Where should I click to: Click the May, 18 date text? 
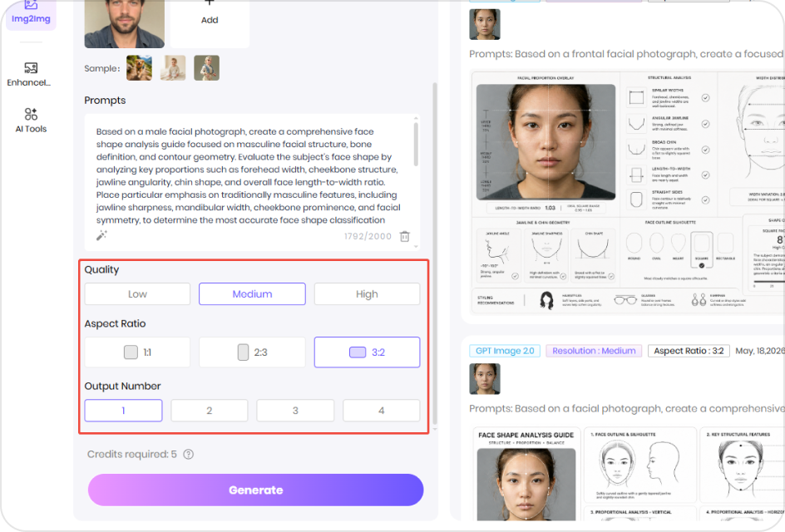[x=760, y=351]
